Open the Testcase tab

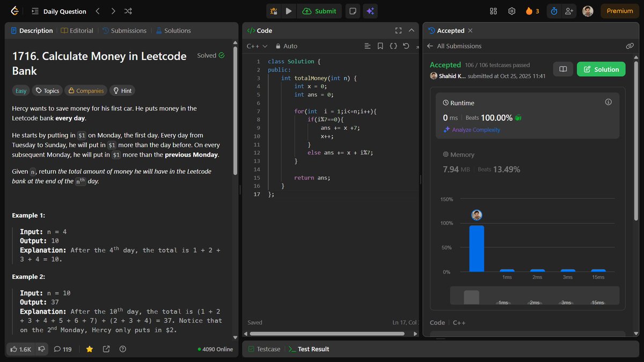coord(264,349)
